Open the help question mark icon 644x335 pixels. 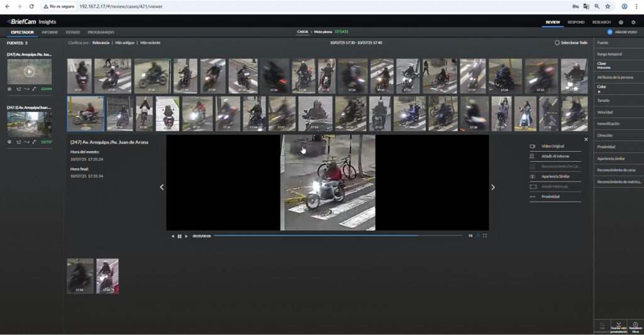click(x=621, y=22)
